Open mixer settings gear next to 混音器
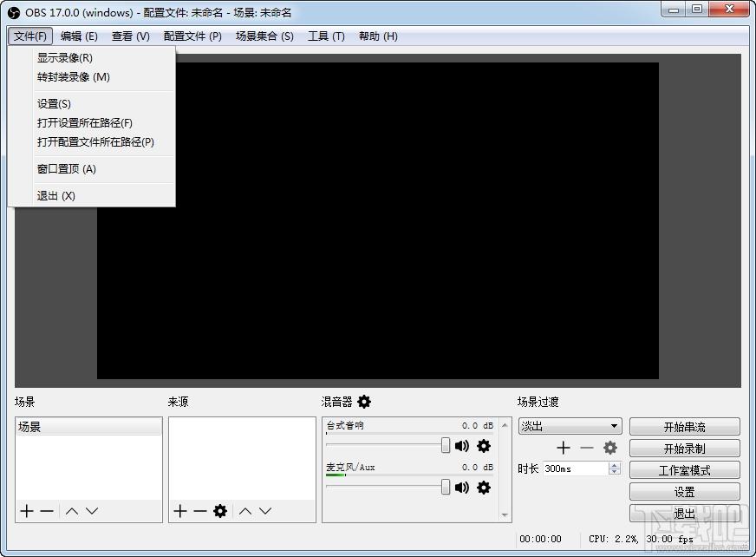756x557 pixels. 364,402
